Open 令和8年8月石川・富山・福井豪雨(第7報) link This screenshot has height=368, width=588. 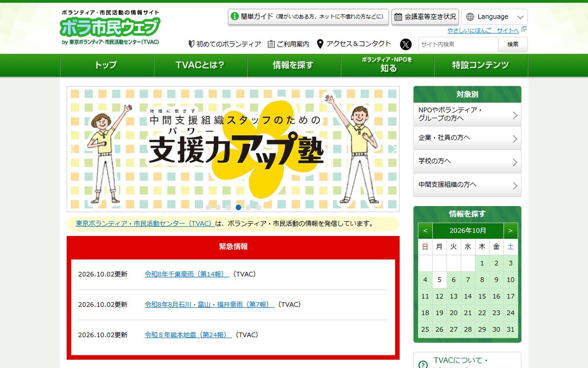tap(210, 305)
